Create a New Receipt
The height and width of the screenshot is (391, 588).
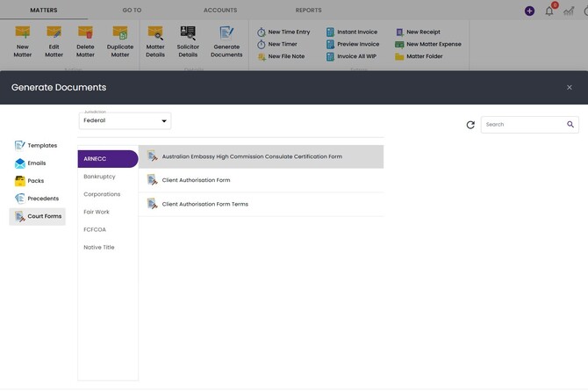click(x=418, y=32)
